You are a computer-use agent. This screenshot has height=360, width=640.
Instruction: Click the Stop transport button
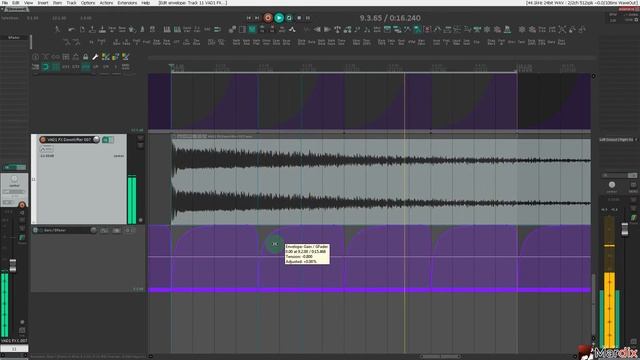tap(299, 18)
